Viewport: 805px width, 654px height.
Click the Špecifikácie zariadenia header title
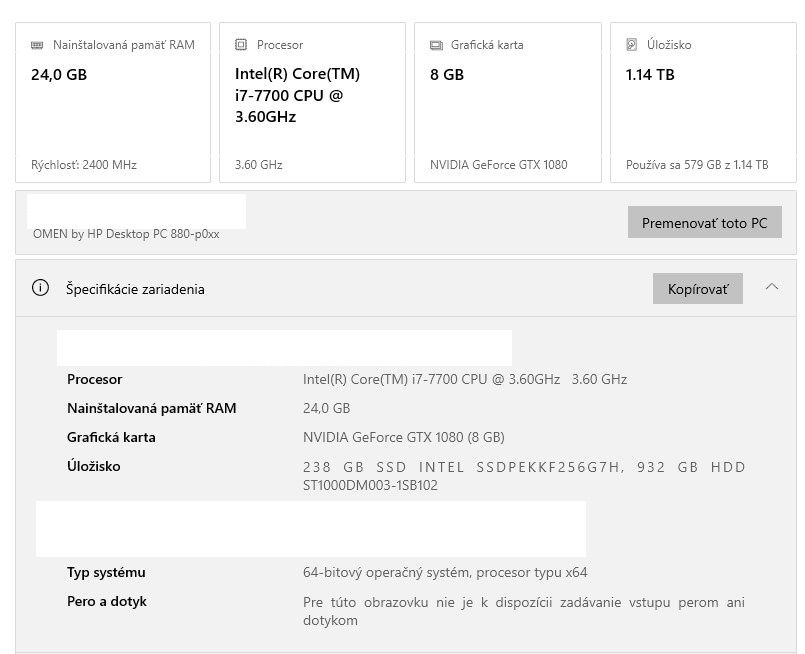[x=135, y=289]
